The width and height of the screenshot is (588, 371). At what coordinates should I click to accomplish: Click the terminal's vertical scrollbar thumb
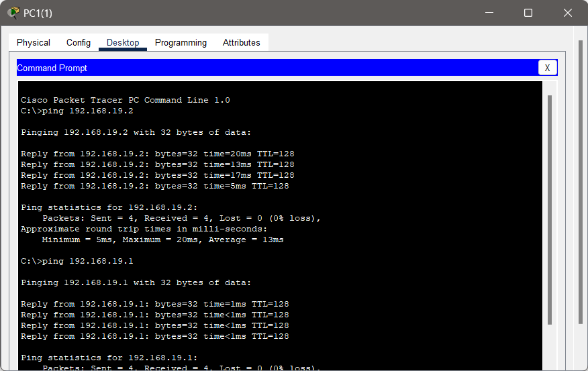click(549, 210)
